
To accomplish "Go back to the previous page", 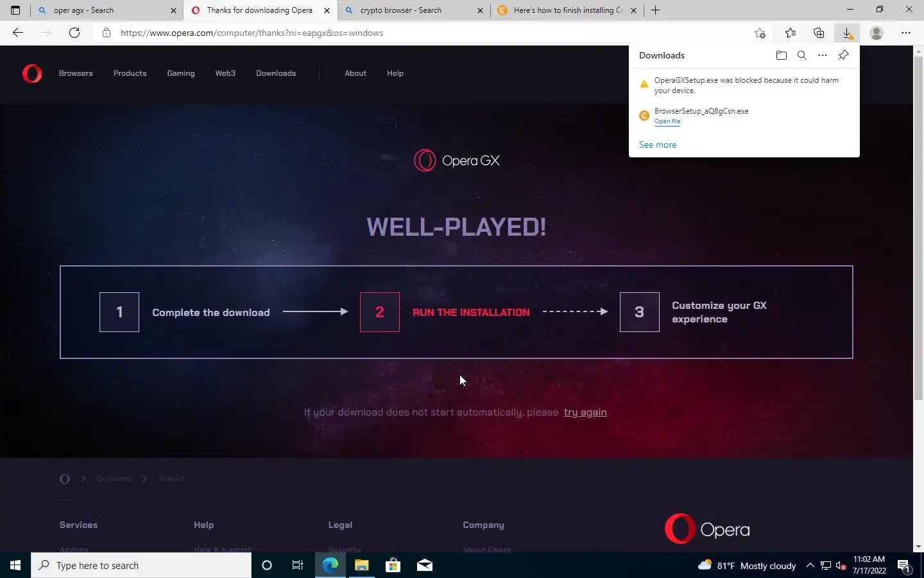I will coord(18,33).
